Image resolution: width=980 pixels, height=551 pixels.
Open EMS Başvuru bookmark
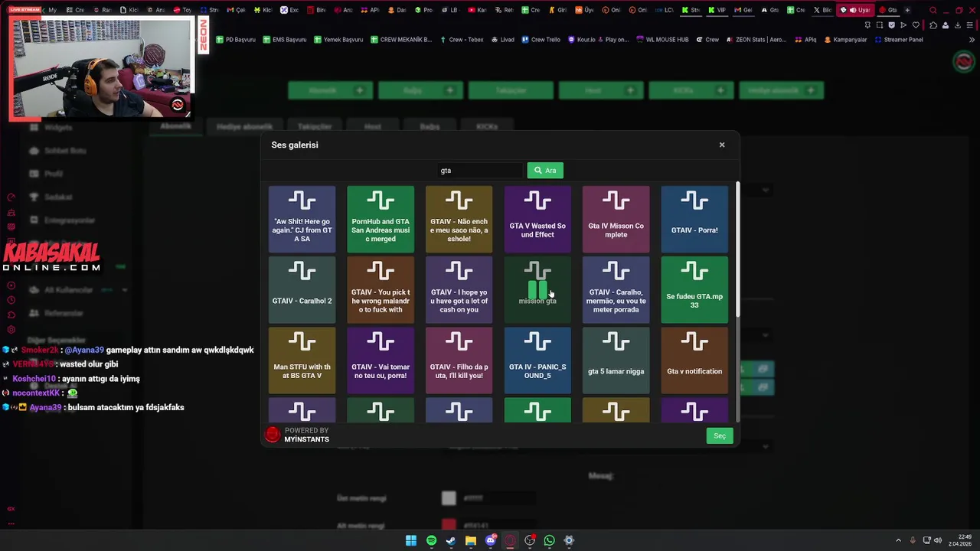[x=284, y=40]
